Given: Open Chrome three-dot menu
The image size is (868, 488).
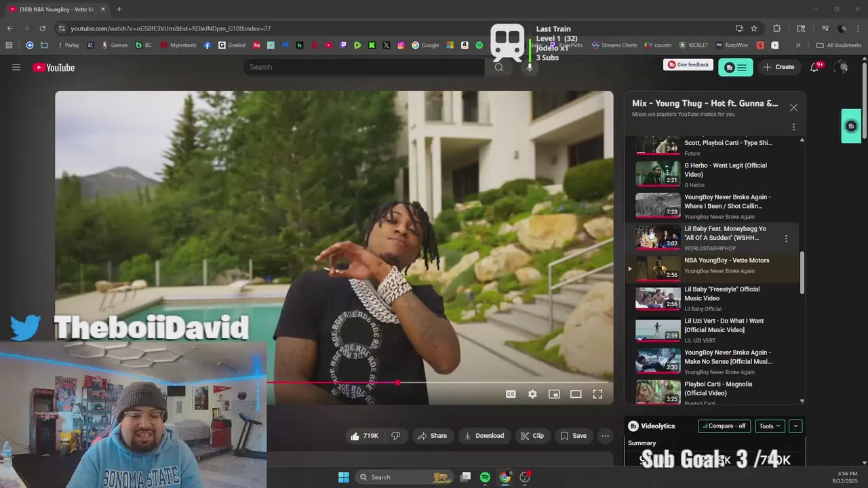Looking at the screenshot, I should tap(859, 28).
